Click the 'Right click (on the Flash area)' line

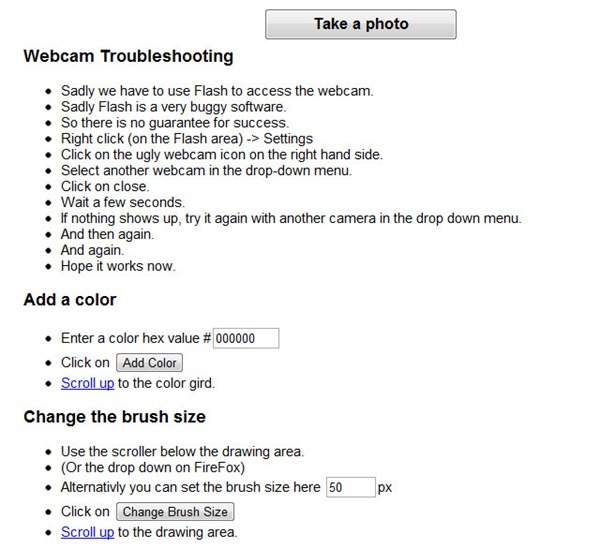187,138
